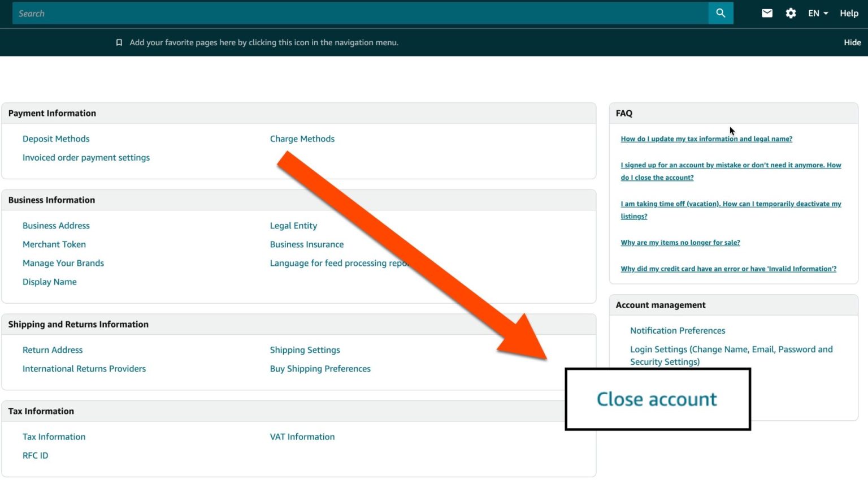The height and width of the screenshot is (496, 868).
Task: View the Legal Entity information
Action: (293, 225)
